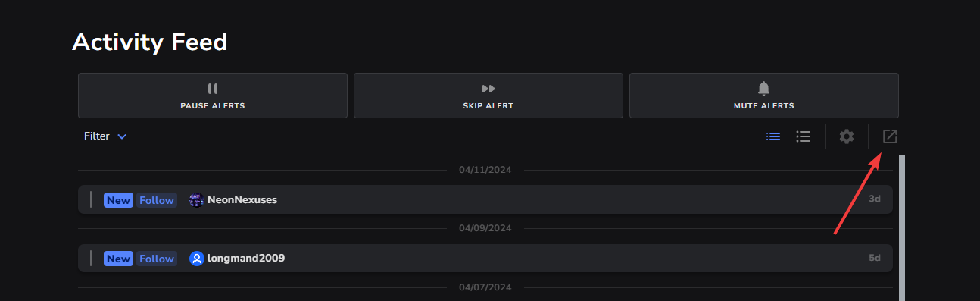Image resolution: width=980 pixels, height=301 pixels.
Task: Open the Filter menu label
Action: [97, 136]
